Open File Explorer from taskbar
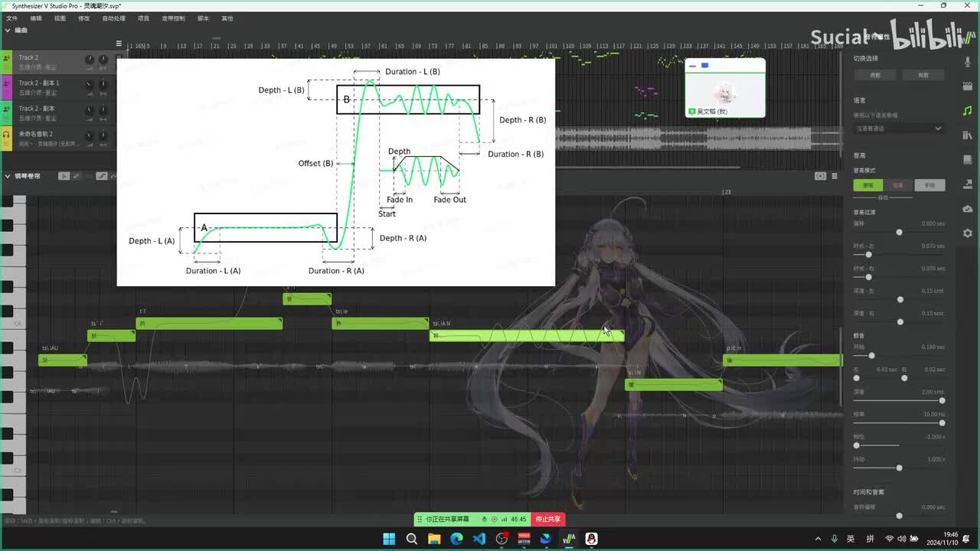Image resolution: width=980 pixels, height=551 pixels. pyautogui.click(x=434, y=539)
